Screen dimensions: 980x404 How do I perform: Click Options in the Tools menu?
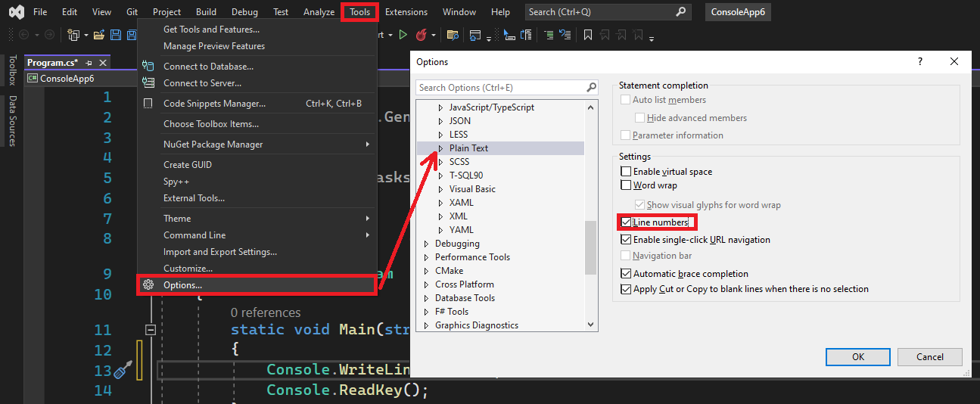257,285
